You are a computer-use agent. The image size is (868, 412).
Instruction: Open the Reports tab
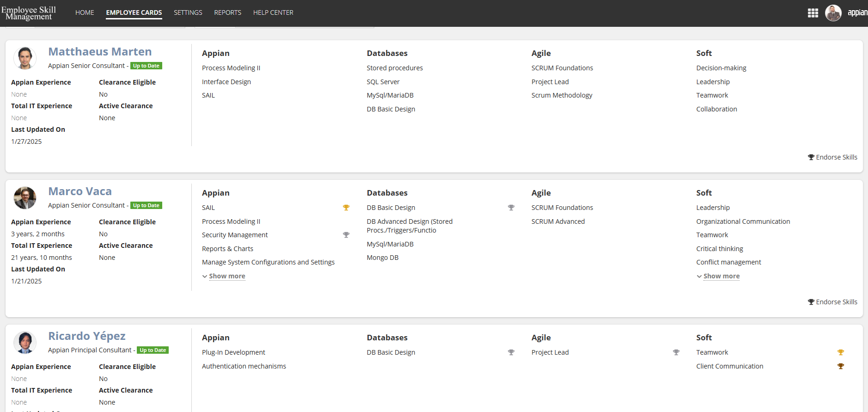pos(227,12)
